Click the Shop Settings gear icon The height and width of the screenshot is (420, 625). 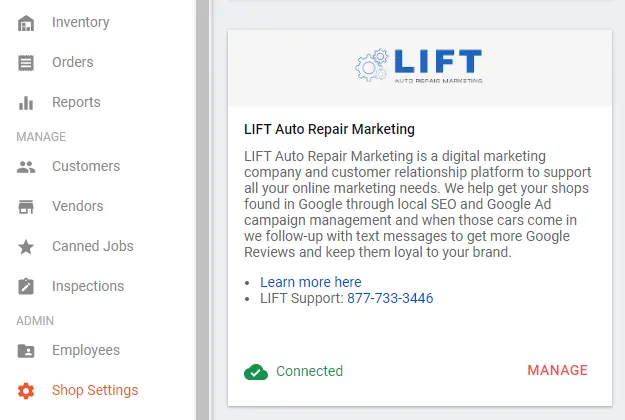tap(26, 391)
